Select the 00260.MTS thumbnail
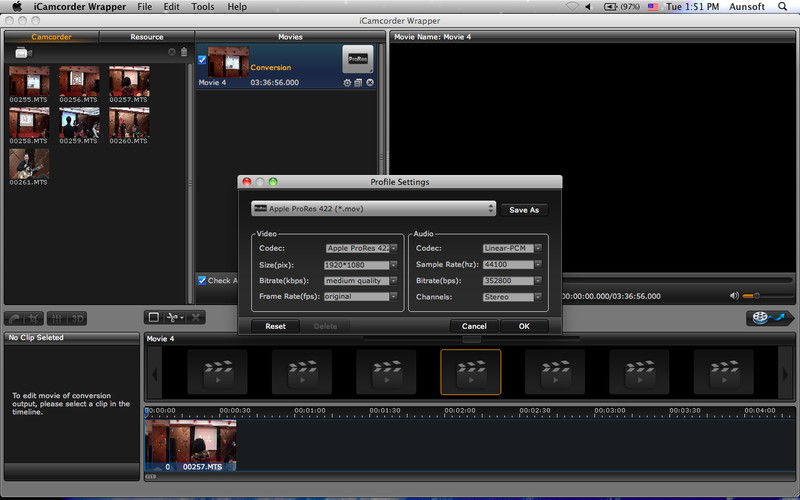 [x=129, y=122]
